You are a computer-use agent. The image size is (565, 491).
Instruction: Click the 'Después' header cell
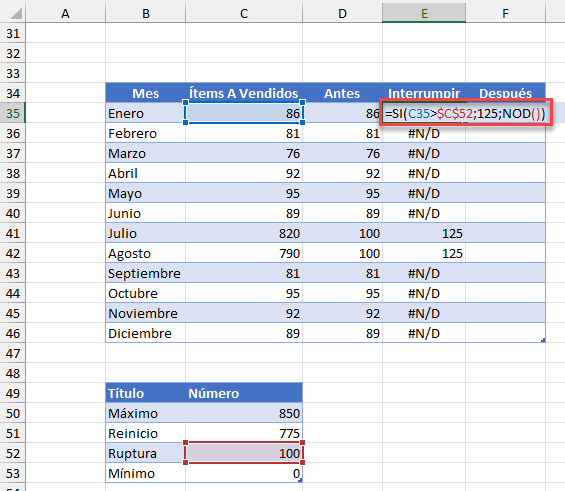coord(505,93)
